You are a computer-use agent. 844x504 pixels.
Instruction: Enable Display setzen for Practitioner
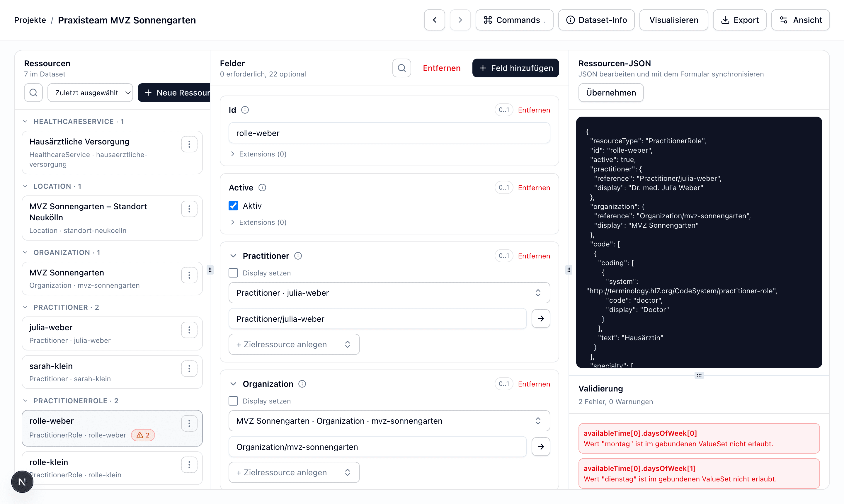click(233, 273)
